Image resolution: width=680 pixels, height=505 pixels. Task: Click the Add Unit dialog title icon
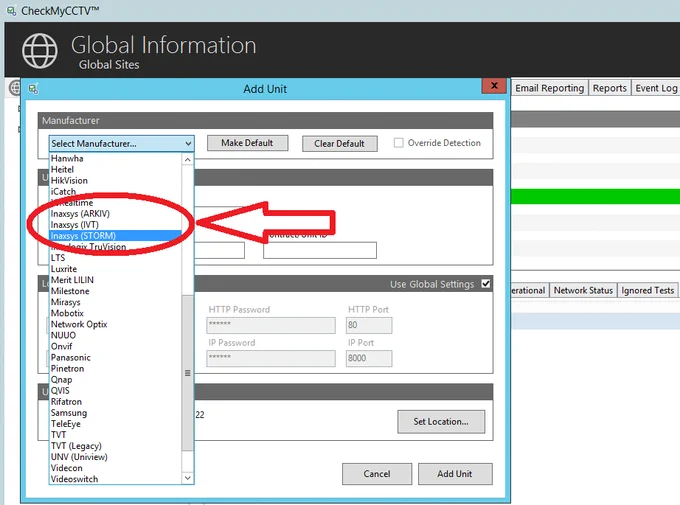[33, 89]
